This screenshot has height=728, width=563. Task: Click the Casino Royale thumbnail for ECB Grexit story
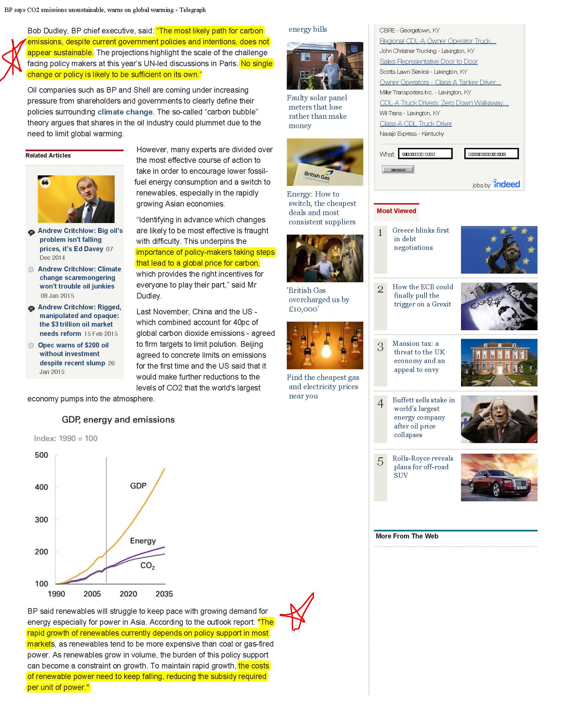click(499, 306)
